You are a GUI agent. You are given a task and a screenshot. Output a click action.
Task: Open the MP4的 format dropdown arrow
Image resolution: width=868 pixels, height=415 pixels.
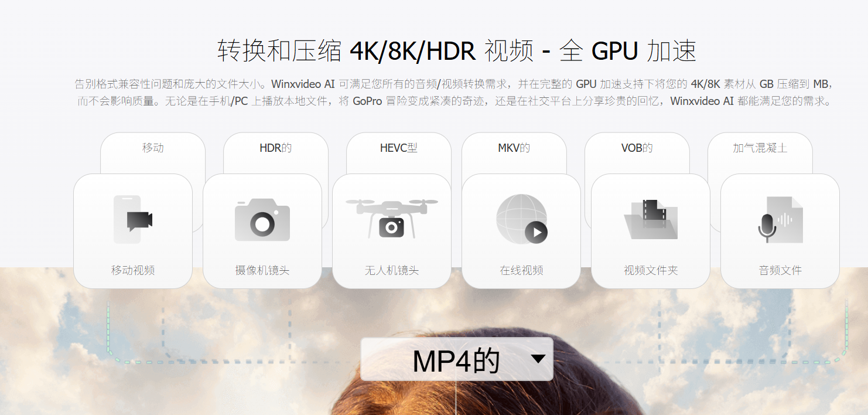538,359
